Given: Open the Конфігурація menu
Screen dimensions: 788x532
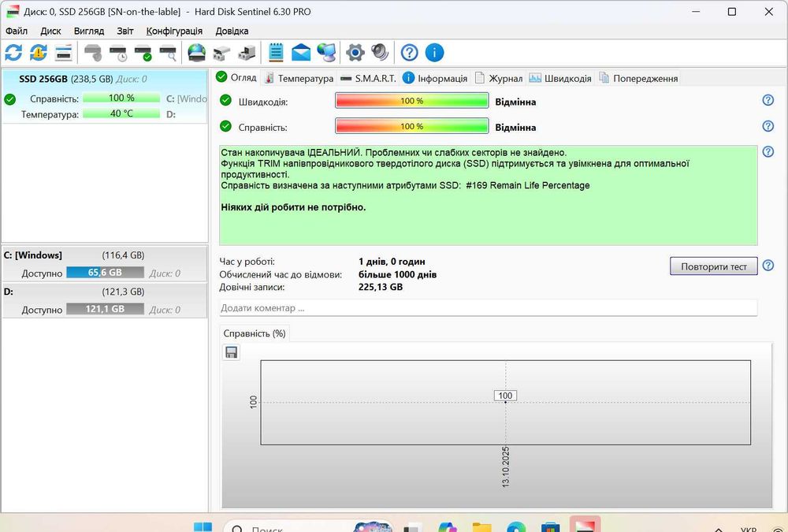Looking at the screenshot, I should click(x=174, y=31).
